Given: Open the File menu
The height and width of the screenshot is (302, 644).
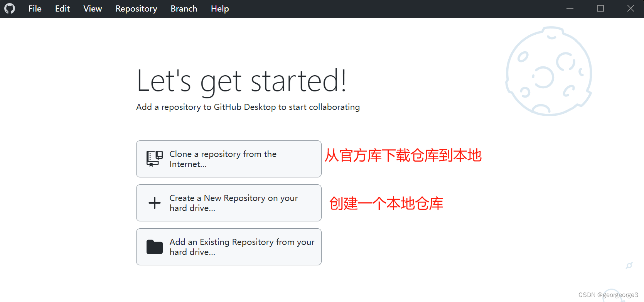Looking at the screenshot, I should (x=35, y=8).
